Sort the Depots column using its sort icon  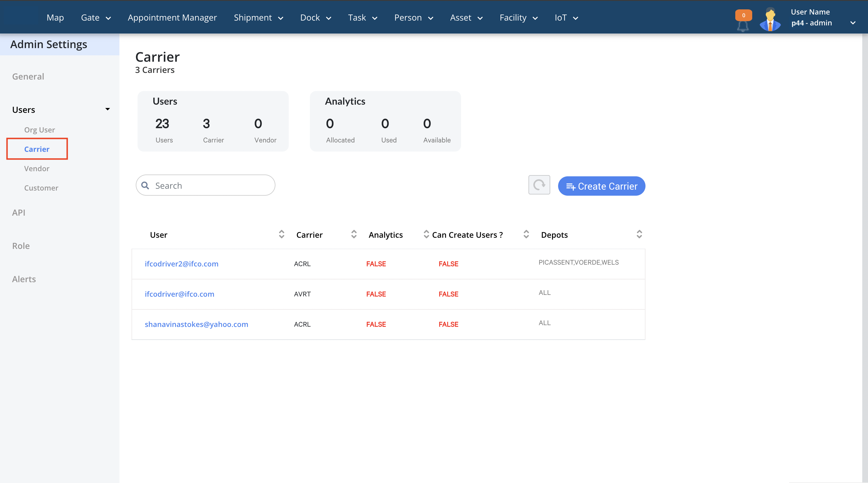coord(639,234)
